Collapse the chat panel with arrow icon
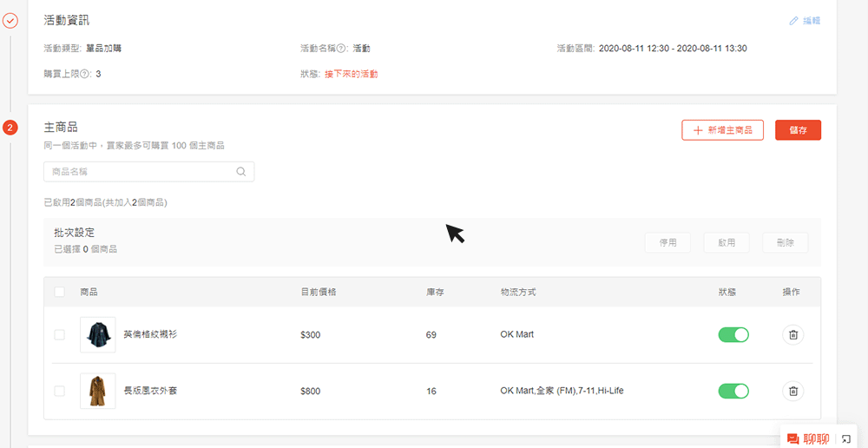Screen dimensions: 868x448 846,439
